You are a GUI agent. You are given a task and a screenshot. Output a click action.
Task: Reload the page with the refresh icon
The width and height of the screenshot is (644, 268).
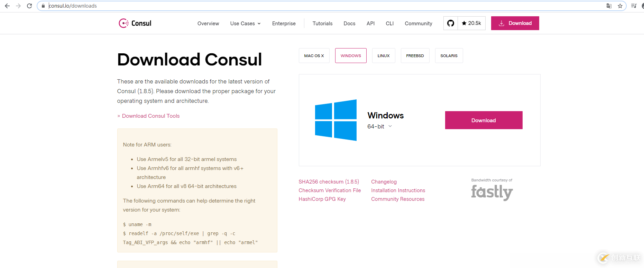[x=29, y=6]
